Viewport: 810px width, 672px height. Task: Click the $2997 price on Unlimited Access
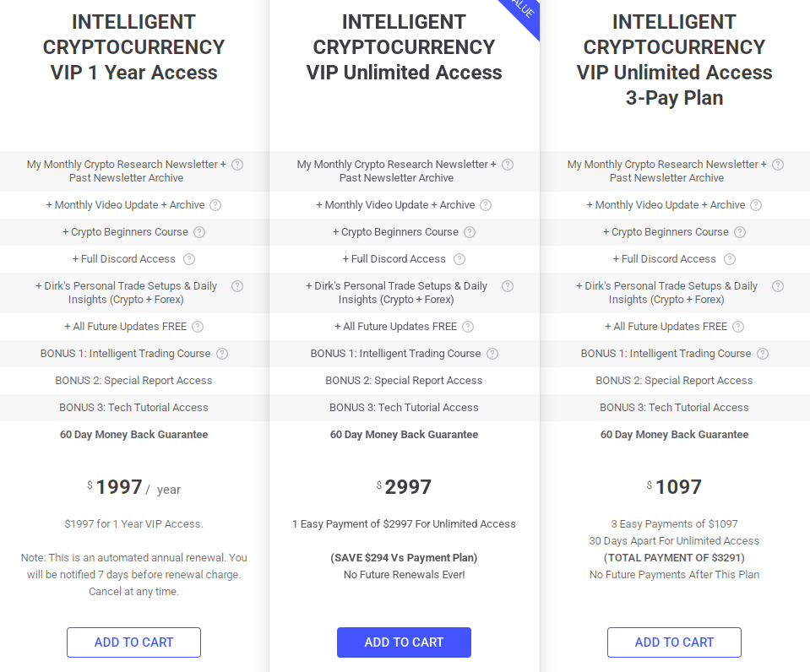404,487
